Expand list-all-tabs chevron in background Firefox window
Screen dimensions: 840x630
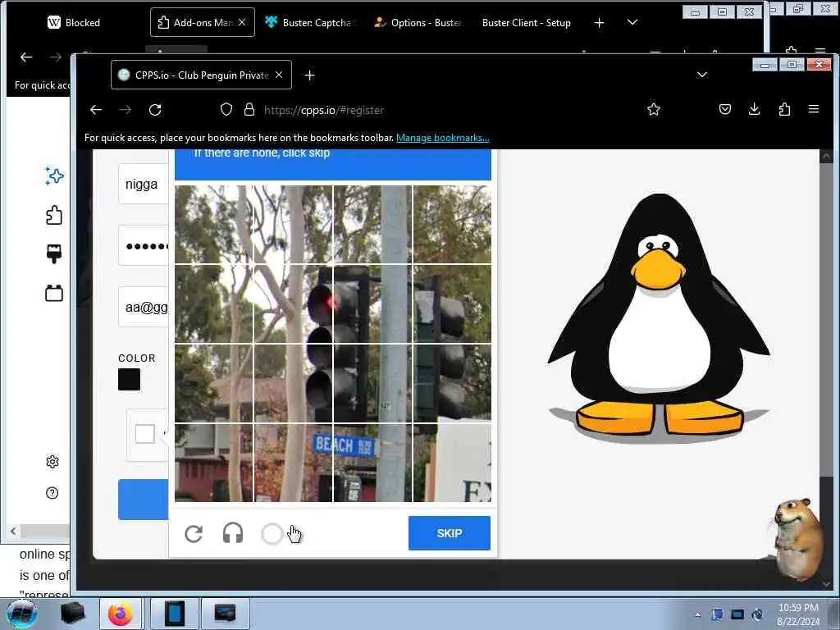632,22
